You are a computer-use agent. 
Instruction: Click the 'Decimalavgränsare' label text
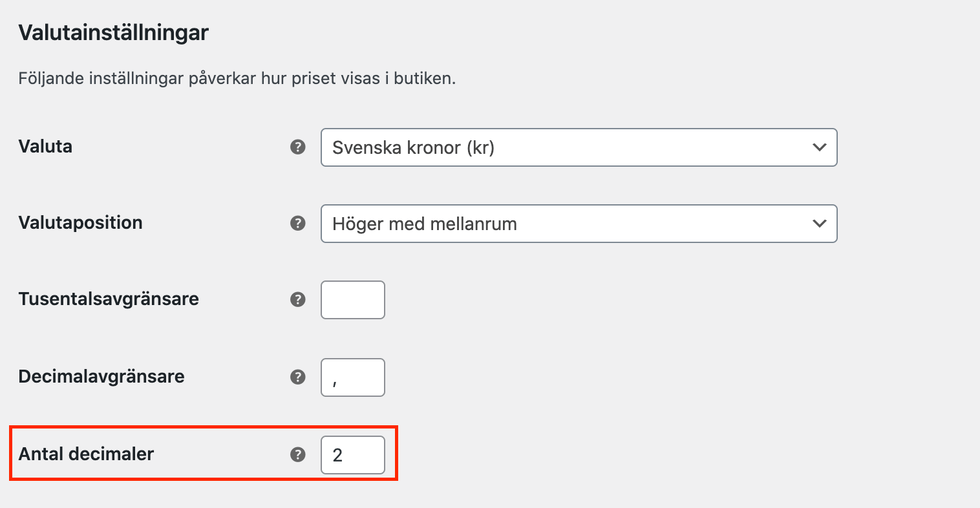coord(101,376)
